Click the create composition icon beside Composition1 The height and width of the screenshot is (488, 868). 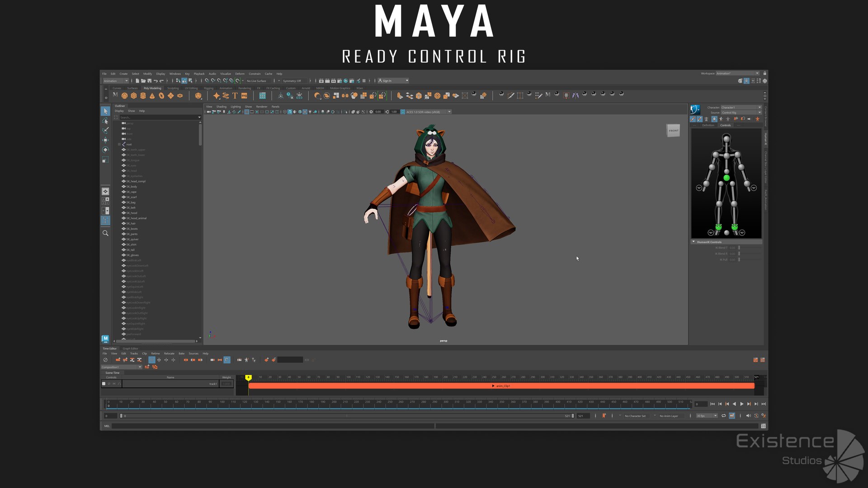147,367
